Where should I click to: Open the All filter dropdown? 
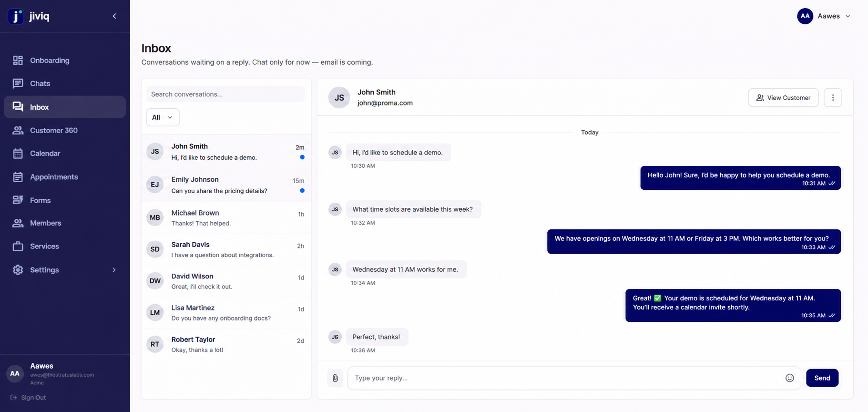pyautogui.click(x=163, y=117)
